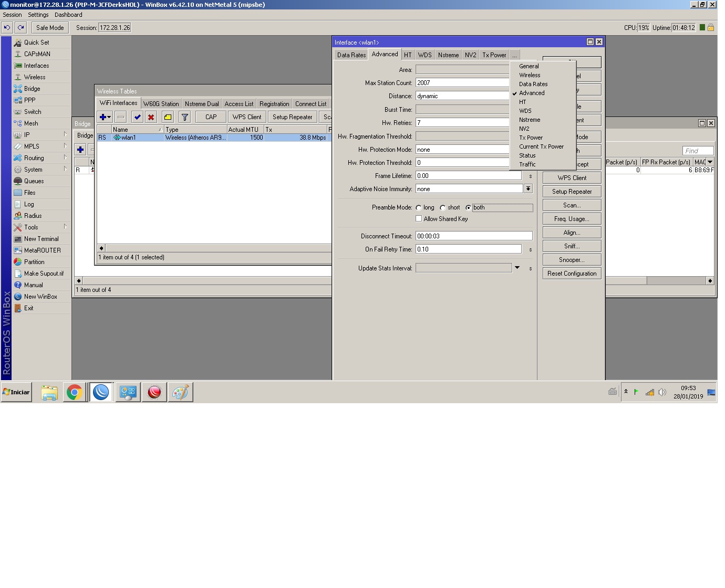Open the Dashboard menu

68,15
